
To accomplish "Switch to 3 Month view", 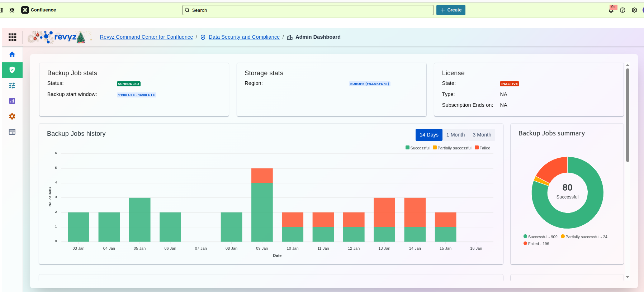I will click(x=482, y=135).
